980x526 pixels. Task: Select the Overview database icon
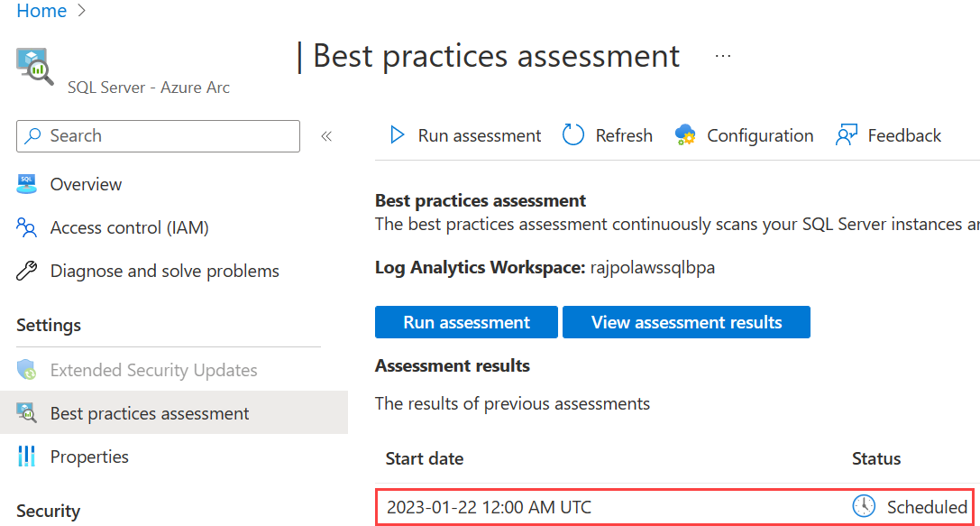pyautogui.click(x=26, y=183)
